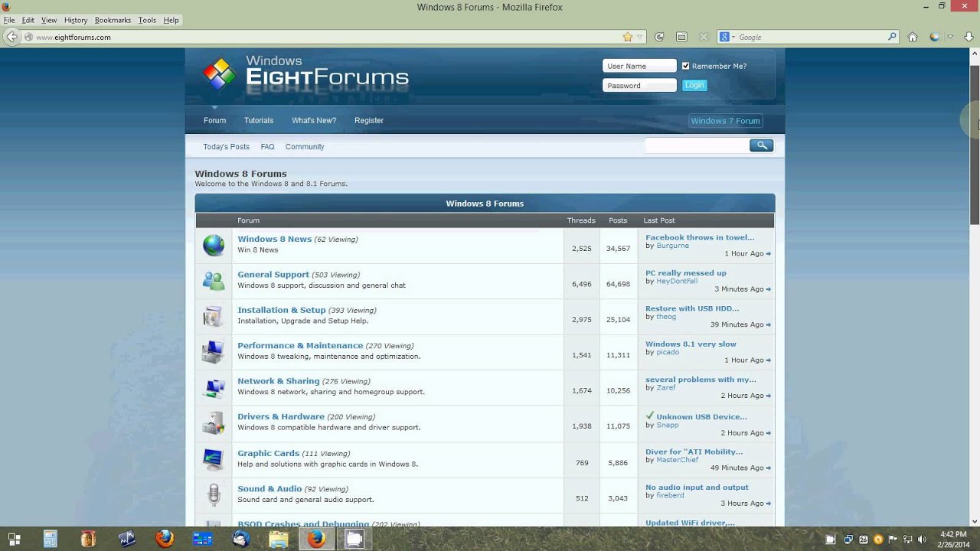Click the Installation & Setup forum icon
The width and height of the screenshot is (980, 551).
214,316
